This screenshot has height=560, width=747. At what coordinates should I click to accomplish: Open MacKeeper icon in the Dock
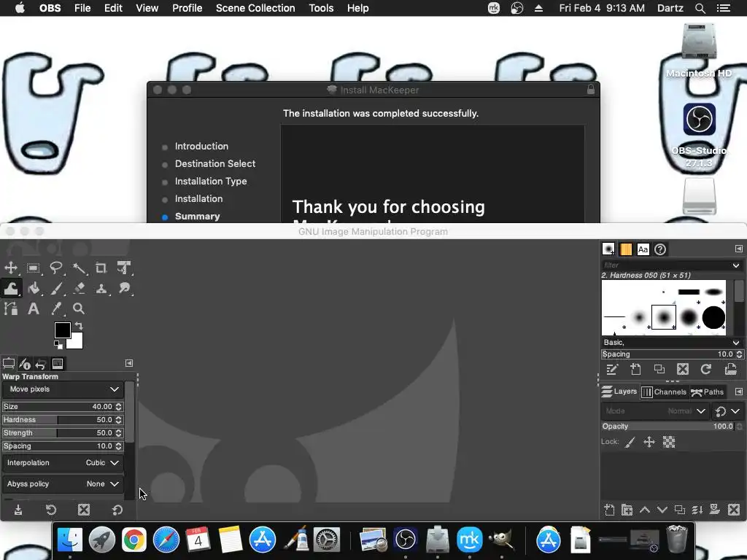(469, 540)
